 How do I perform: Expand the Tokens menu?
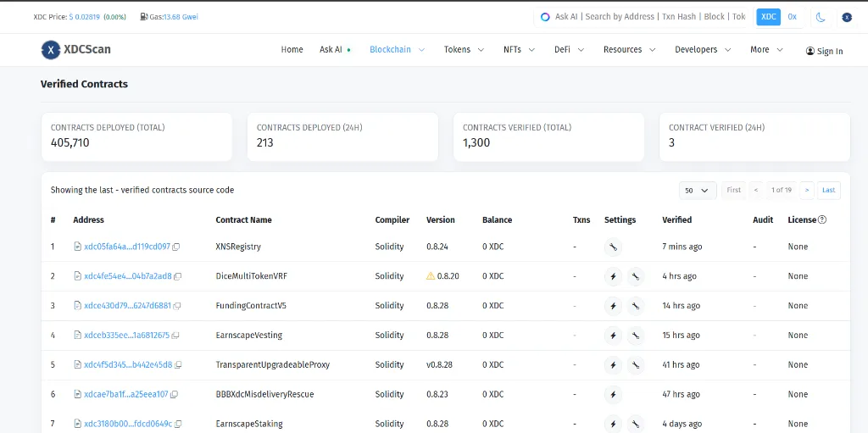(x=464, y=49)
